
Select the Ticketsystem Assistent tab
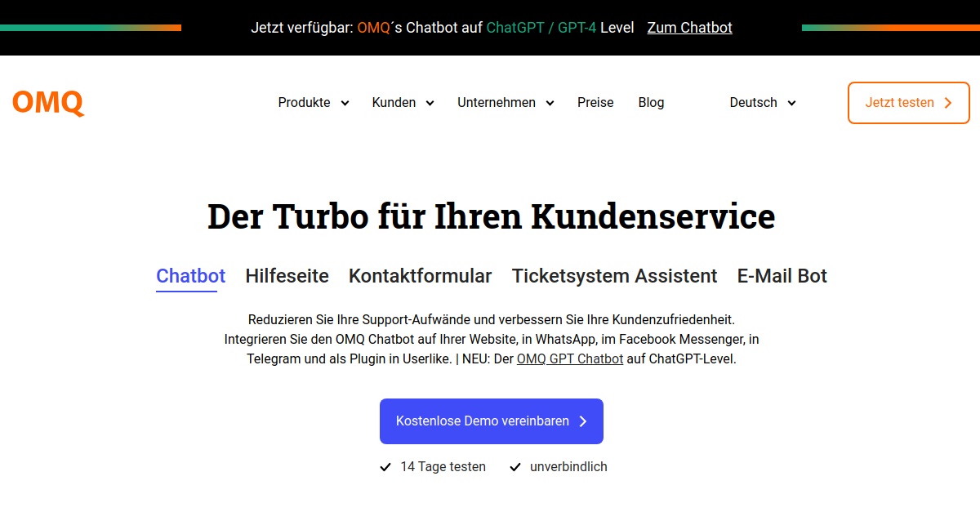[614, 276]
